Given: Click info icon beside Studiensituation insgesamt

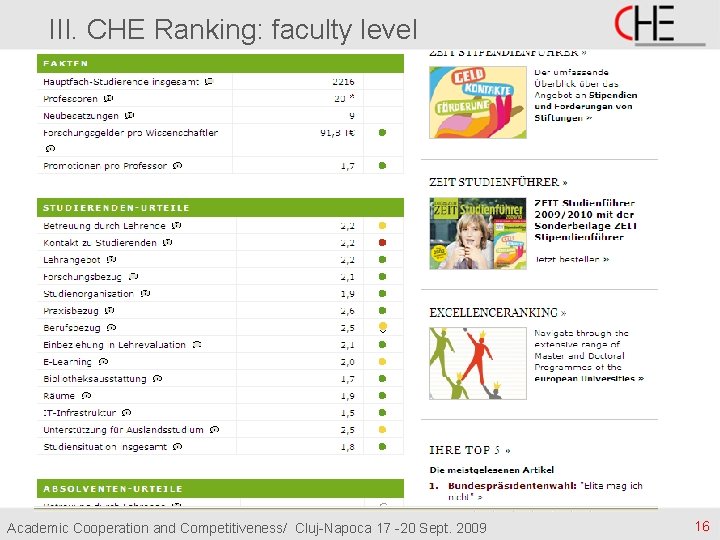Looking at the screenshot, I should [178, 446].
